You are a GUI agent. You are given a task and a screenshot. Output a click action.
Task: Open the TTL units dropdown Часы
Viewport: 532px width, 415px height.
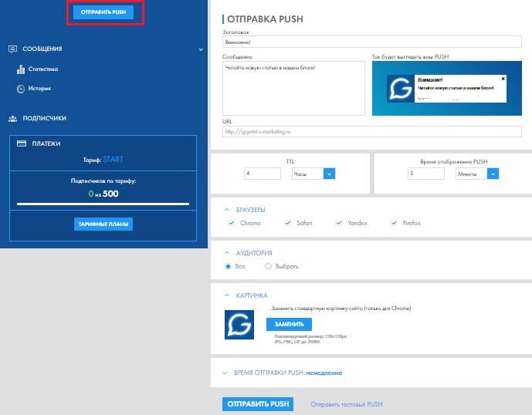pos(313,174)
